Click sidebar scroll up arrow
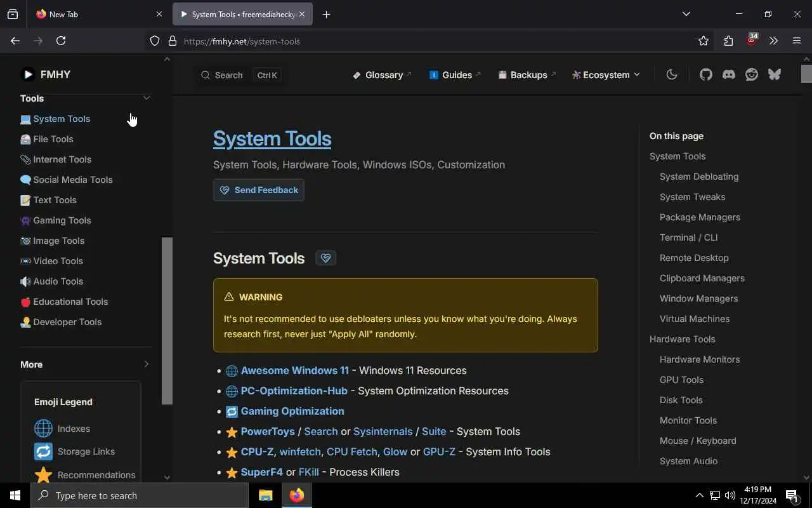 (x=167, y=59)
